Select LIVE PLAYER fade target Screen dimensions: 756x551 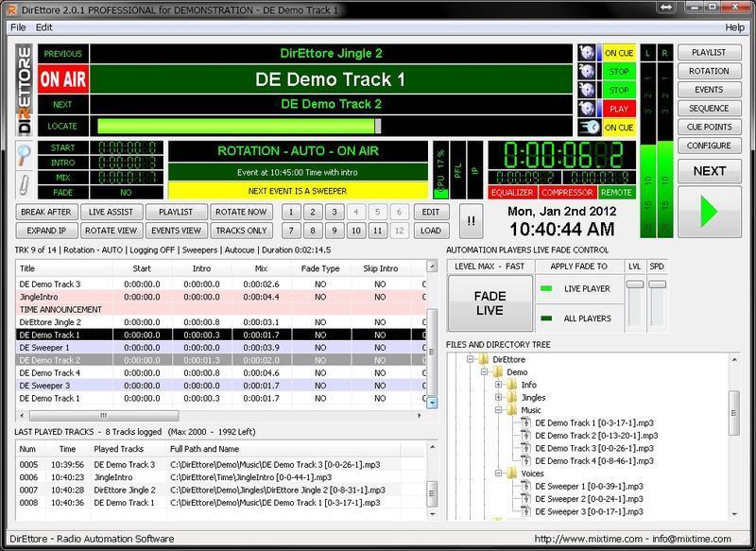pyautogui.click(x=579, y=289)
